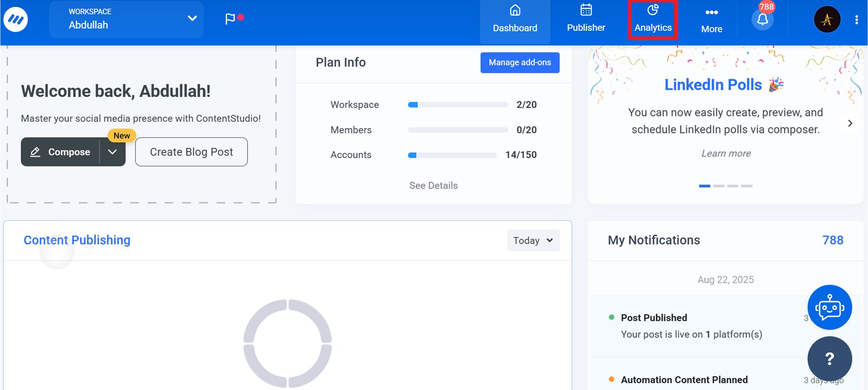Expand the Compose dropdown arrow
The height and width of the screenshot is (390, 868).
(113, 152)
